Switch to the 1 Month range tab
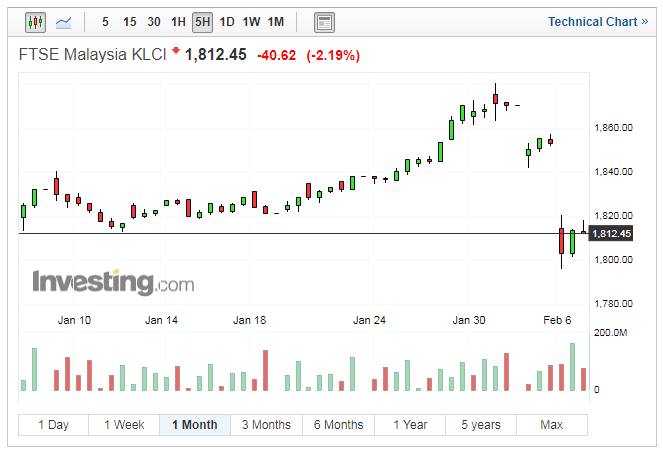 tap(195, 425)
